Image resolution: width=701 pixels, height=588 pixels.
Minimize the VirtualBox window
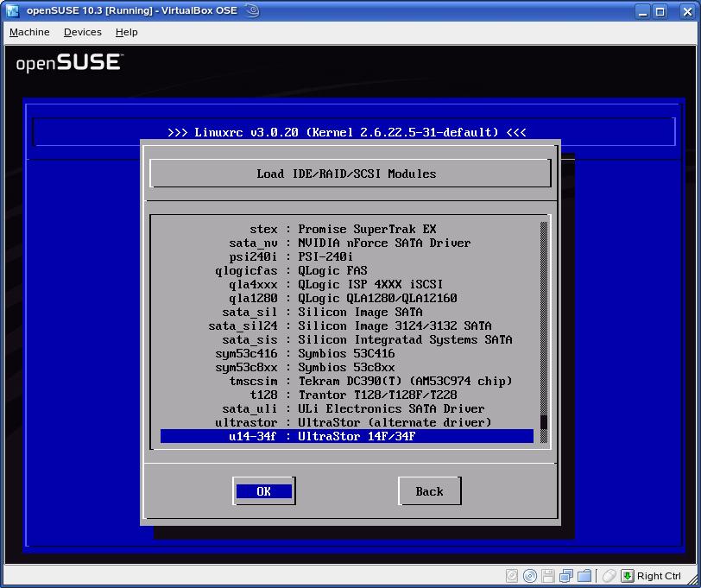643,11
